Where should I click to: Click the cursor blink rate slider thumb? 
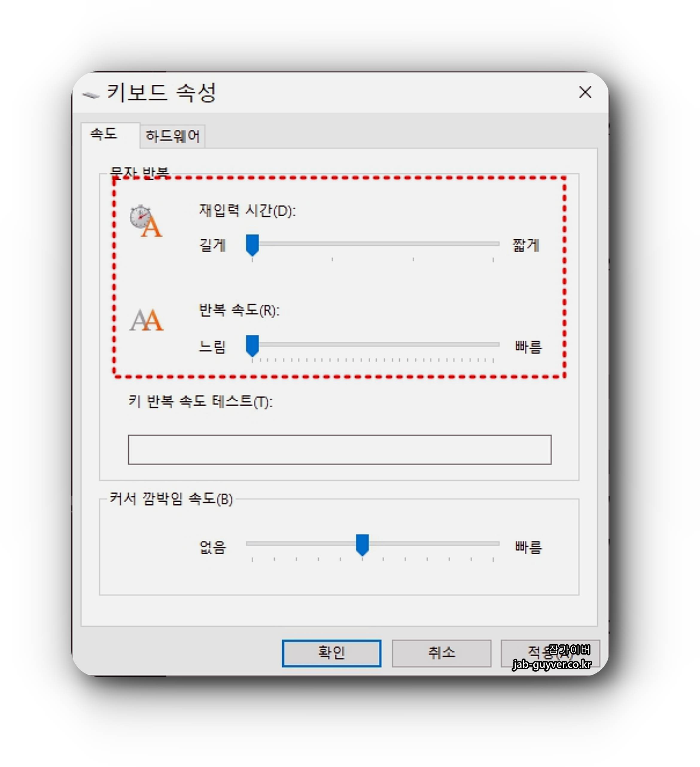tap(362, 544)
